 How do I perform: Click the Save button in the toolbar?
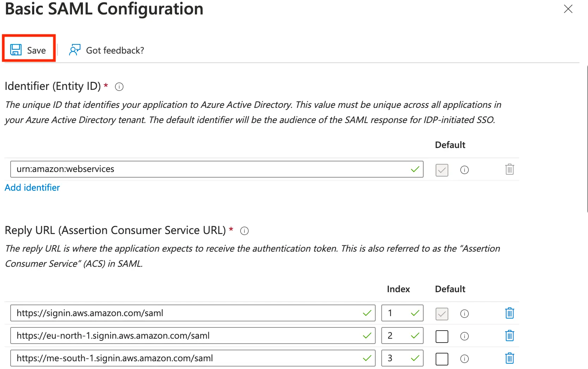point(29,50)
